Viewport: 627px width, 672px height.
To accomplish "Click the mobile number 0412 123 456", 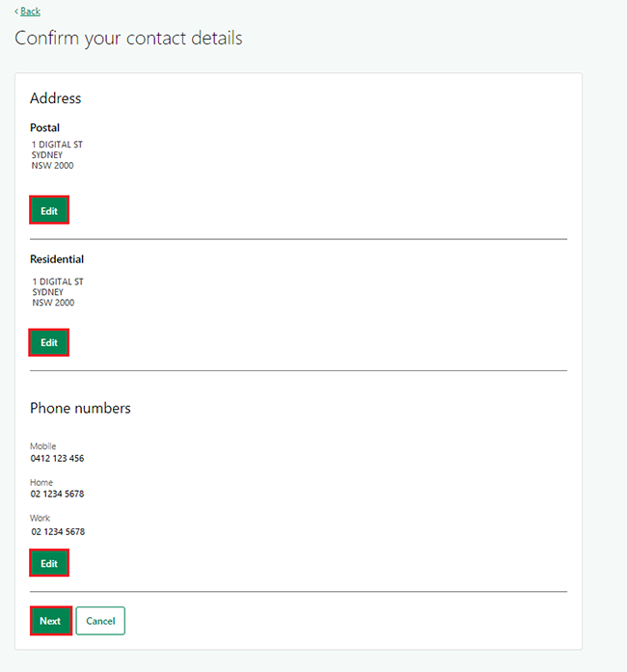I will pyautogui.click(x=57, y=458).
